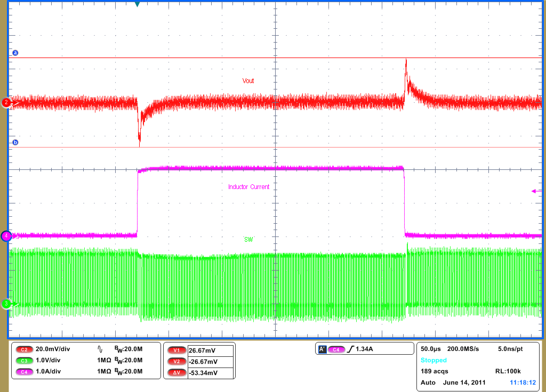Screen dimensions: 546x392
Task: Click the A' trigger source icon
Action: tap(323, 349)
